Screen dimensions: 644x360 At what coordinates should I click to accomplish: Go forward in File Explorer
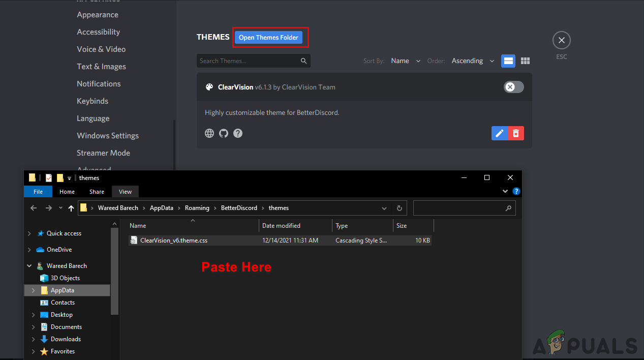tap(49, 208)
